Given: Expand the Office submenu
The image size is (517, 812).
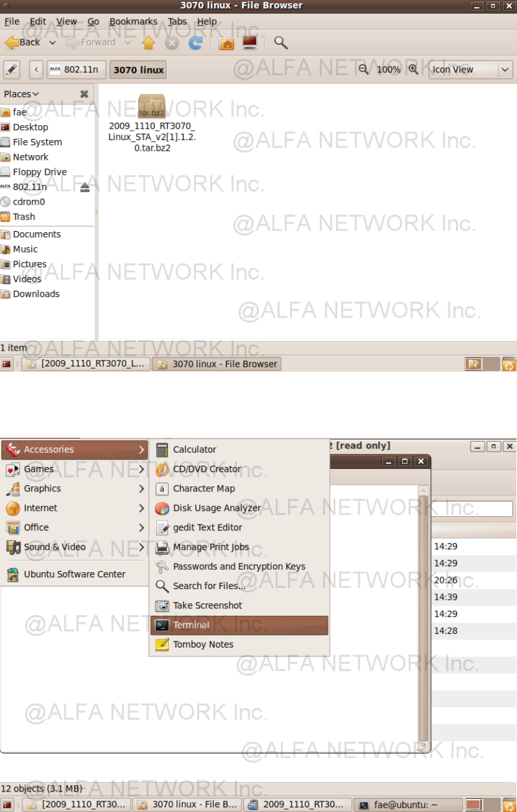Looking at the screenshot, I should (75, 527).
